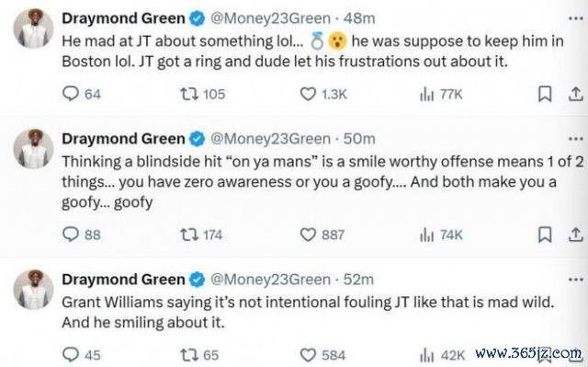Open the more options menu on the 50m tweet
588x367 pixels.
(x=576, y=139)
